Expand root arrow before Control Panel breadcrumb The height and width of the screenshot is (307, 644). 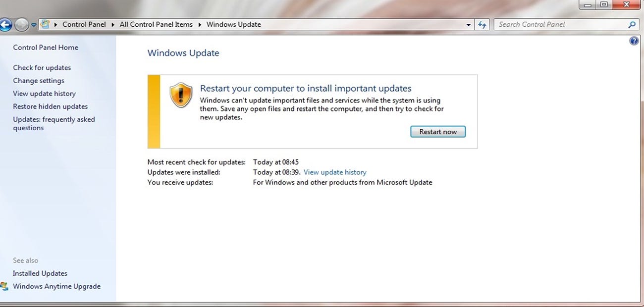[x=55, y=24]
